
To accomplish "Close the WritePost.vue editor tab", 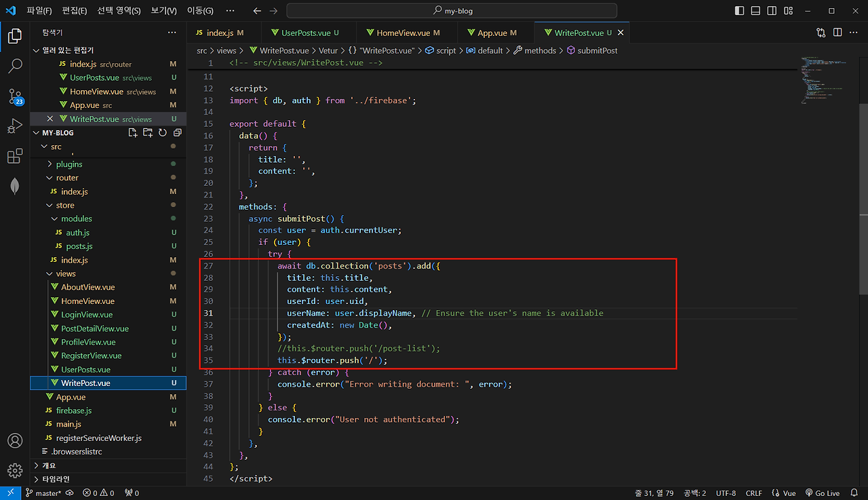I will (x=620, y=33).
